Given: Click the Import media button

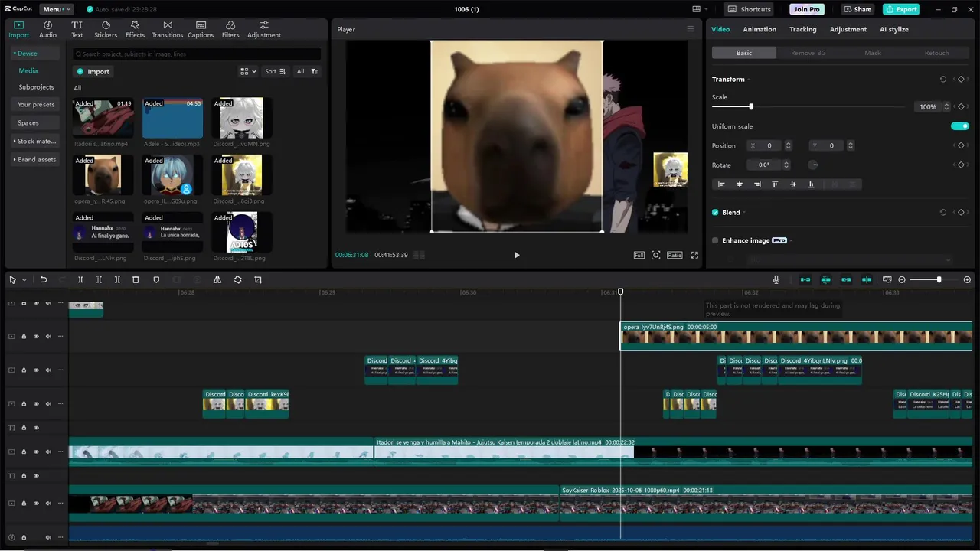Looking at the screenshot, I should coord(93,71).
